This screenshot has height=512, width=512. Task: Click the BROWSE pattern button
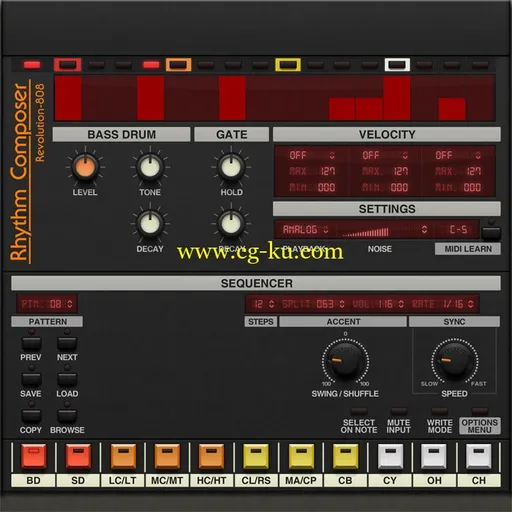pyautogui.click(x=67, y=416)
